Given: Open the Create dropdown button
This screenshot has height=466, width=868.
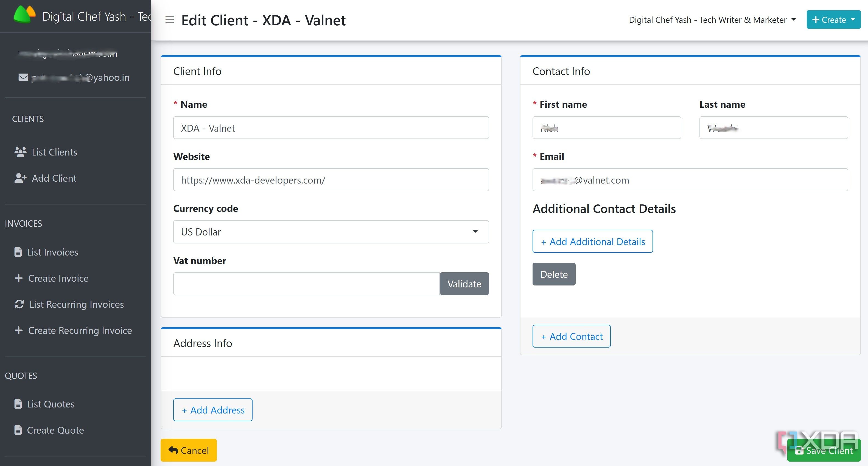Looking at the screenshot, I should [x=833, y=20].
